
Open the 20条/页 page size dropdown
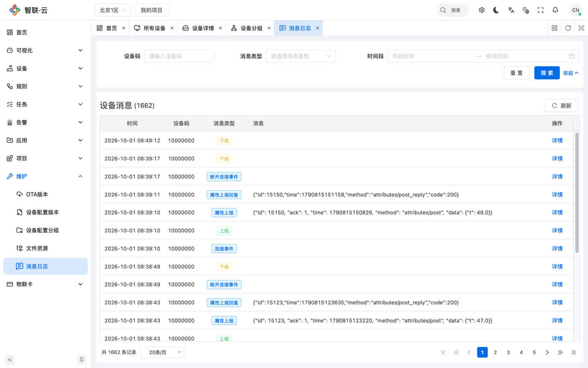[x=162, y=352]
